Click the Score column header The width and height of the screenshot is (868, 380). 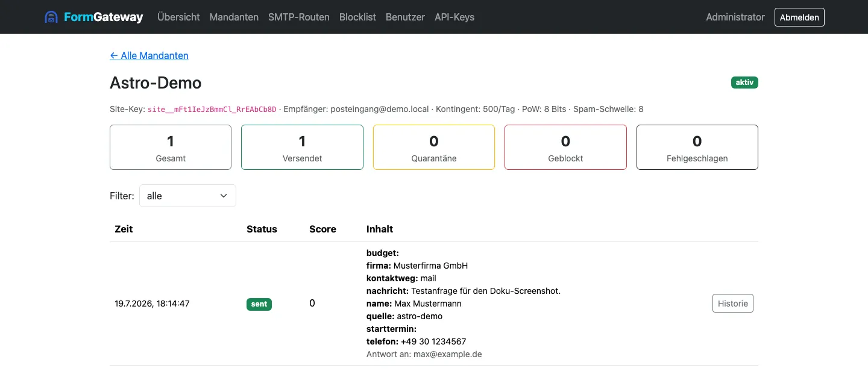click(x=322, y=229)
